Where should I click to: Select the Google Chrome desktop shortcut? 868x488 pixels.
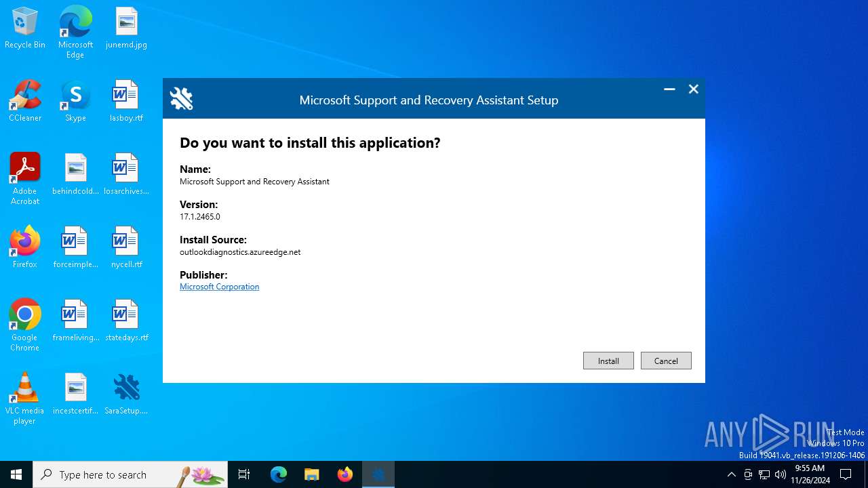coord(25,325)
